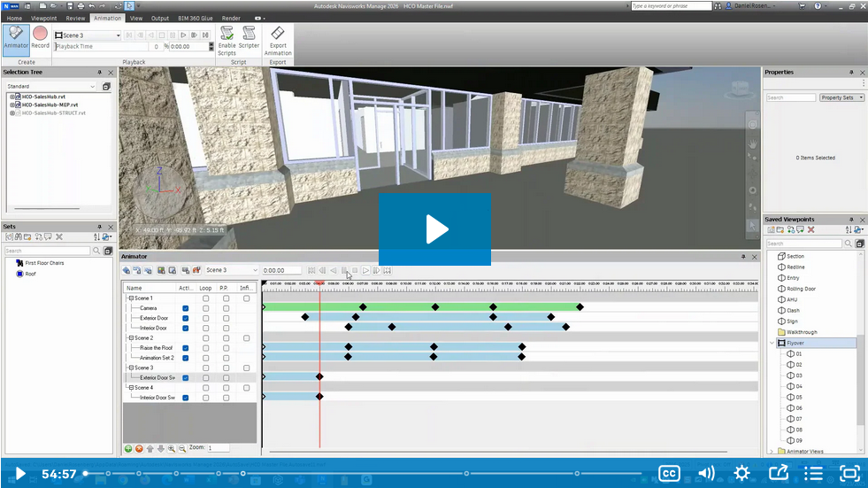The width and height of the screenshot is (868, 488).
Task: Toggle the Active checkbox for Raise the Roof
Action: click(x=185, y=348)
